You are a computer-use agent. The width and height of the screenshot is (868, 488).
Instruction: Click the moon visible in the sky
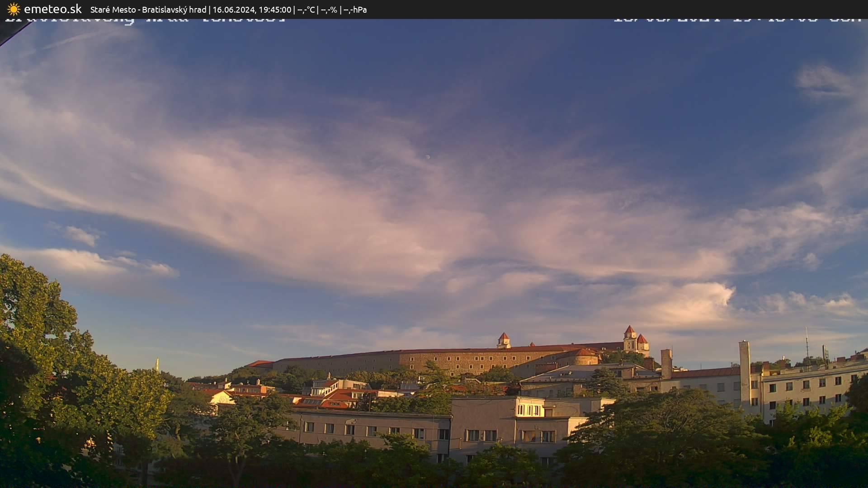pyautogui.click(x=428, y=157)
